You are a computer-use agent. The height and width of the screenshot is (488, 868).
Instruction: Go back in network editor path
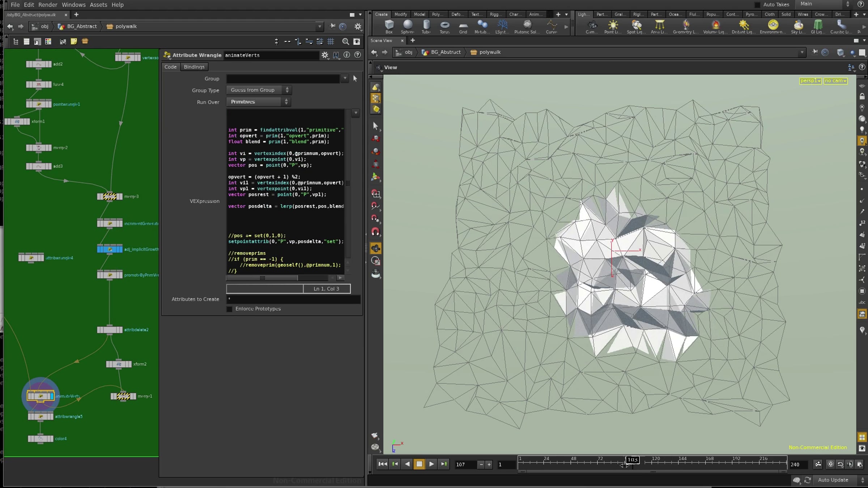[x=10, y=26]
